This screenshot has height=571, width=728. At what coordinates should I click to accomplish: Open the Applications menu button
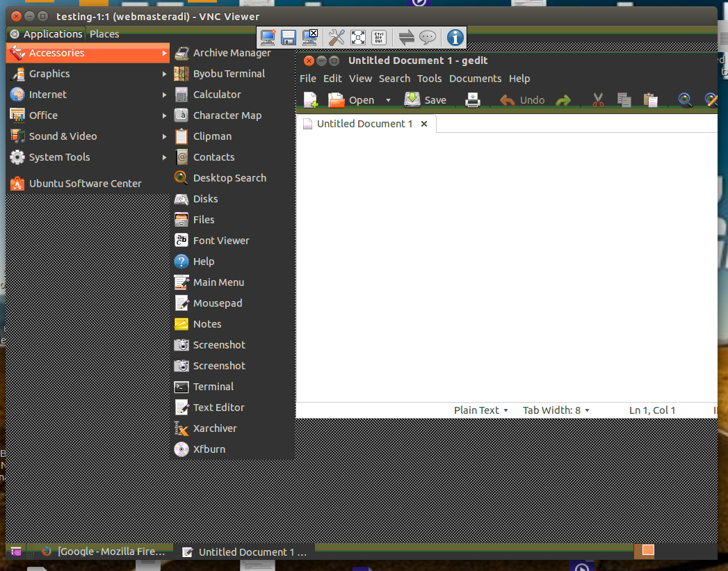pyautogui.click(x=46, y=34)
